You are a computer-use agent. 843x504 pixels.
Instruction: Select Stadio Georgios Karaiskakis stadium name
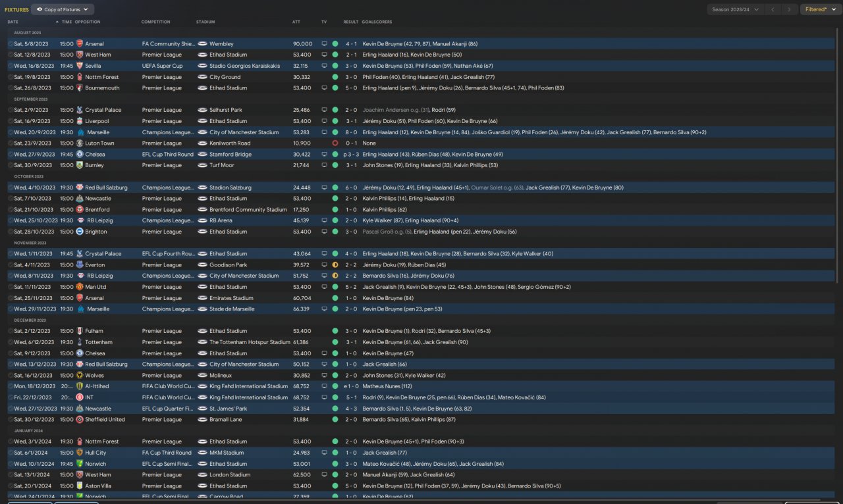[244, 66]
